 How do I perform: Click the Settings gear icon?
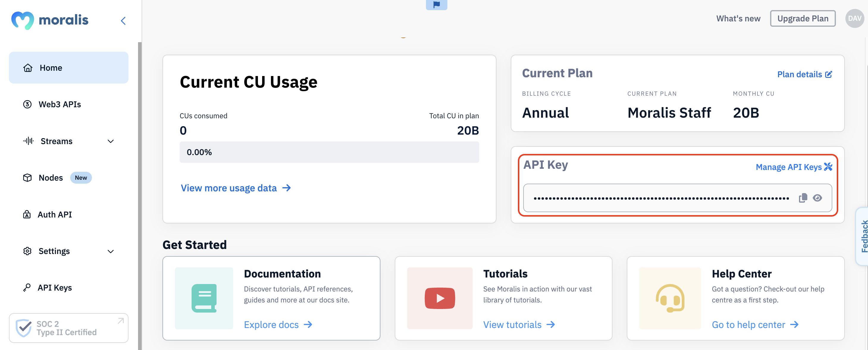27,251
